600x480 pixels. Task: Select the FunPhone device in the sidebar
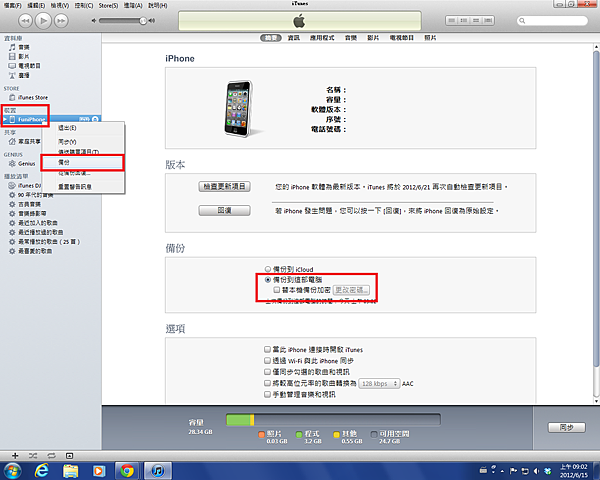point(32,119)
